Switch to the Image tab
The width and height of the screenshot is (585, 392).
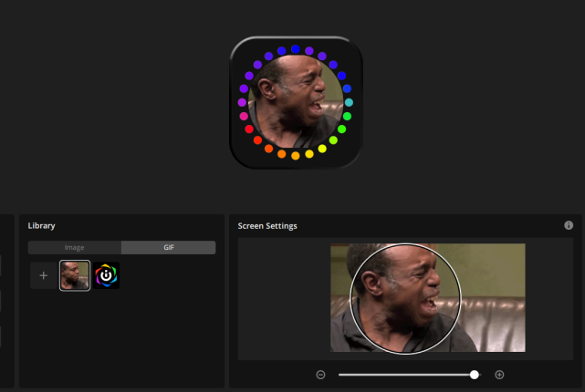[x=74, y=247]
